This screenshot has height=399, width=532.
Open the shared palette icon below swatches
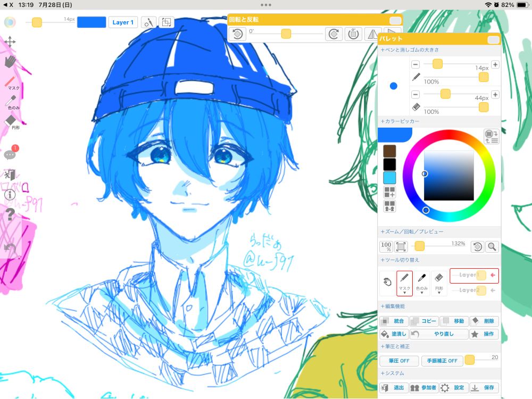click(389, 206)
